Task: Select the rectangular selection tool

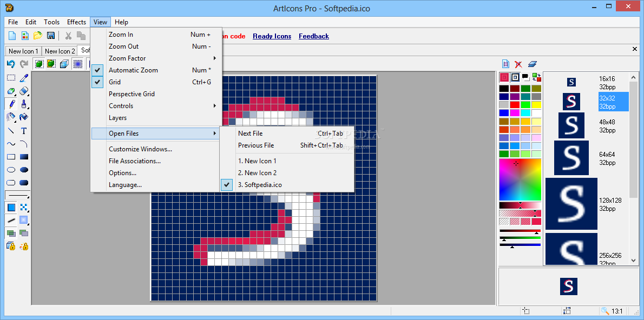Action: [x=11, y=77]
